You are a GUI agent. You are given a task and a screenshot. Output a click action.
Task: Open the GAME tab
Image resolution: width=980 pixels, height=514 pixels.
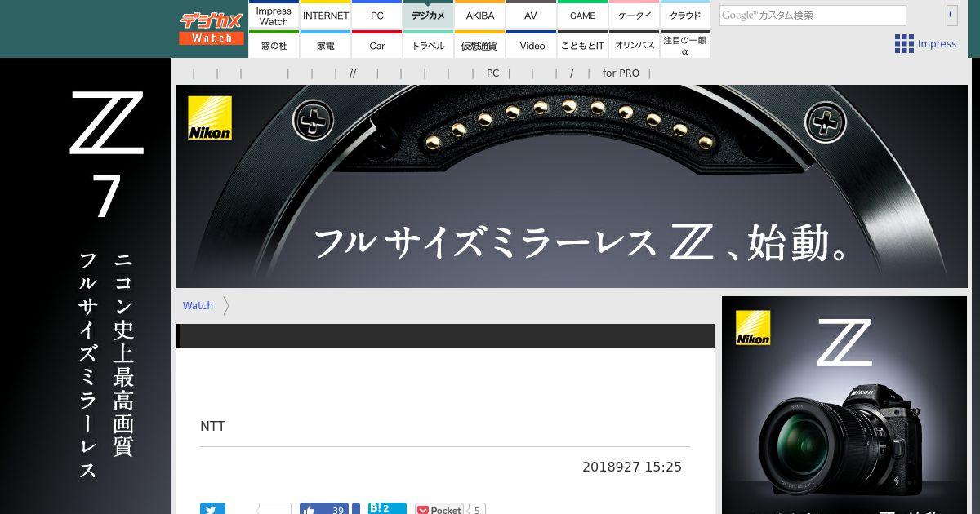pyautogui.click(x=583, y=16)
